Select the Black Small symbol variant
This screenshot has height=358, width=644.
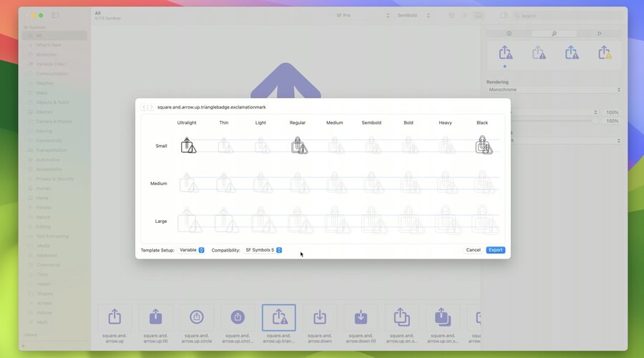tap(484, 145)
